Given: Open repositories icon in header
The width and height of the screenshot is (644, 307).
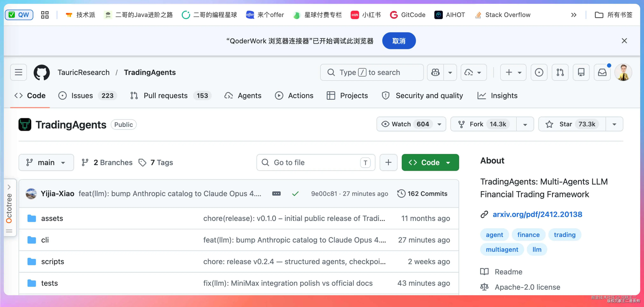Looking at the screenshot, I should pyautogui.click(x=581, y=72).
